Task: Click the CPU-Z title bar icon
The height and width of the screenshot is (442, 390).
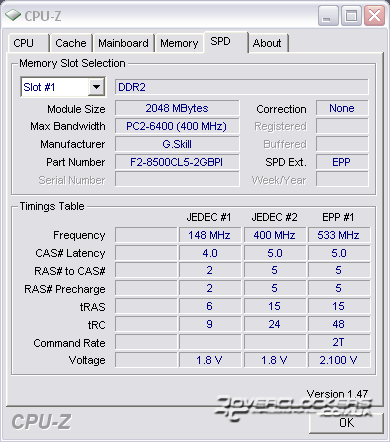Action: pos(13,15)
